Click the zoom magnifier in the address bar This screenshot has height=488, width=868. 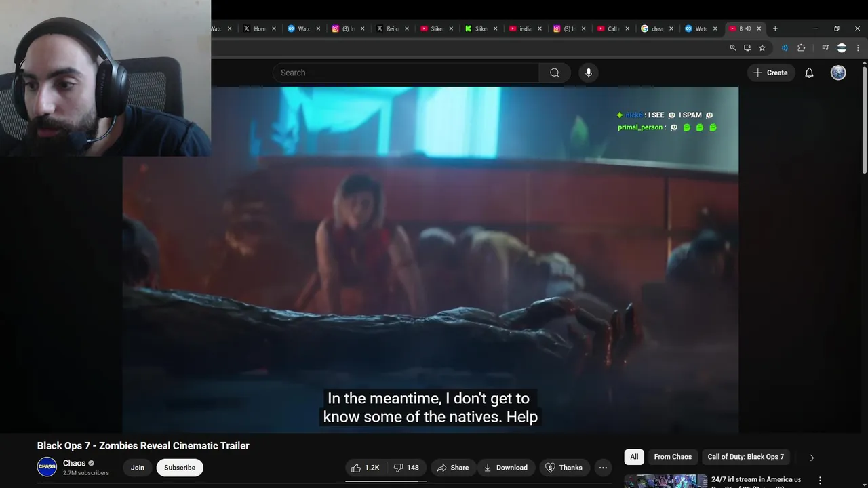[733, 48]
